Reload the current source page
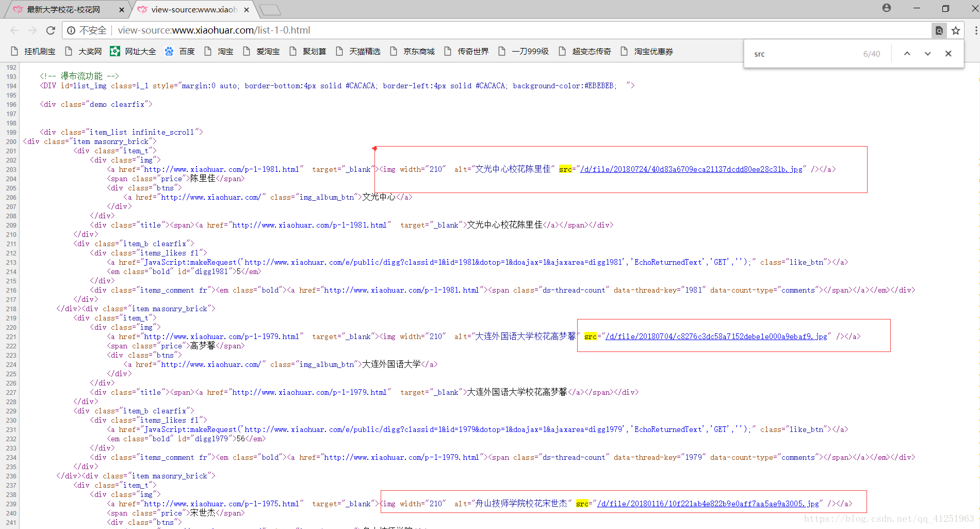 (x=50, y=30)
